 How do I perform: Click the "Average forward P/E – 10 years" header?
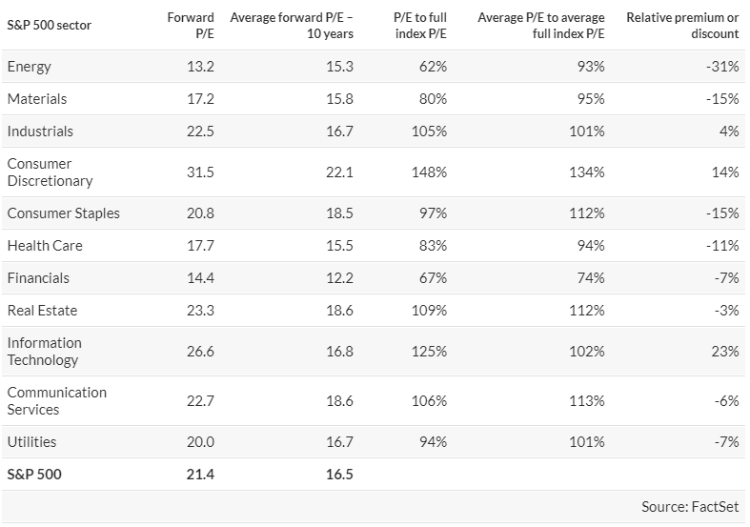click(292, 25)
